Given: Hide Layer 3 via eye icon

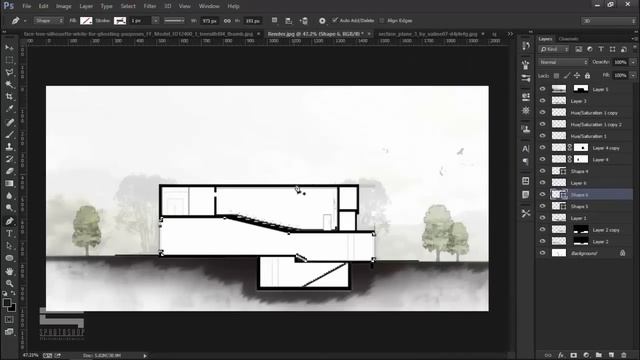Looking at the screenshot, I should (x=542, y=101).
